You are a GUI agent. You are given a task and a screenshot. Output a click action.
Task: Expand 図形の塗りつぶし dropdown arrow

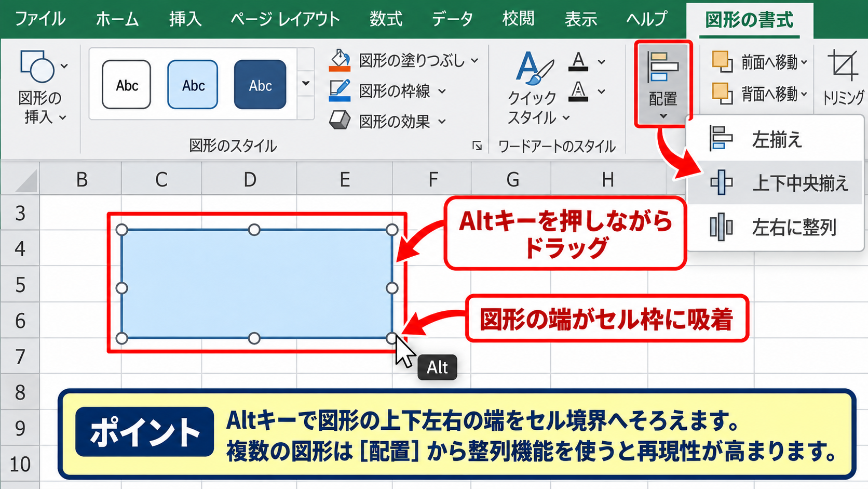point(474,61)
